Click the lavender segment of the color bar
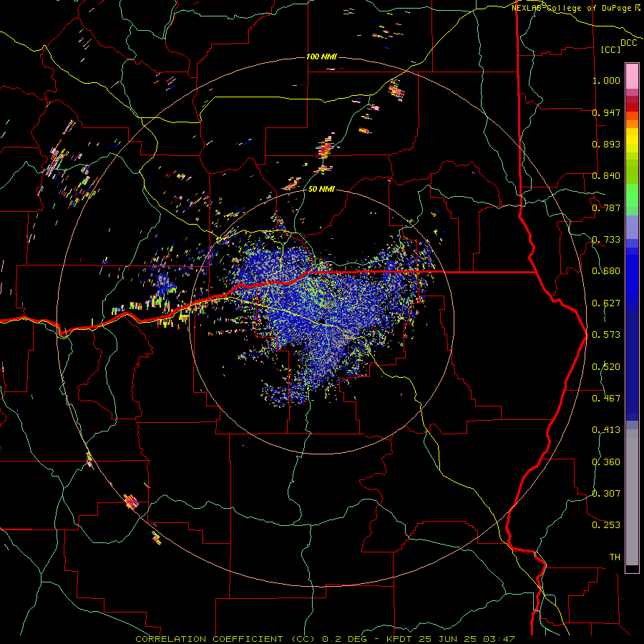This screenshot has width=644, height=644. click(x=632, y=227)
